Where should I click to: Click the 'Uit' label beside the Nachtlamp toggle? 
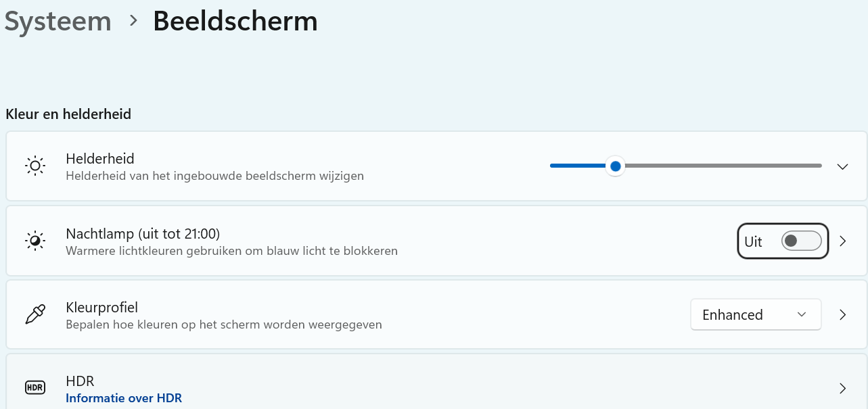tap(753, 241)
